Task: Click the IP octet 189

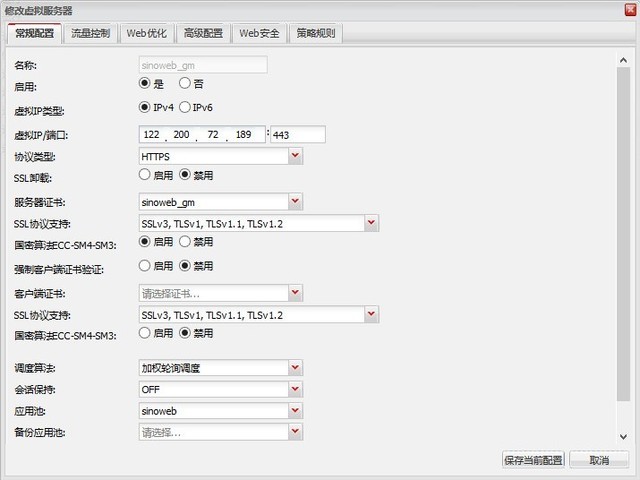Action: click(244, 134)
